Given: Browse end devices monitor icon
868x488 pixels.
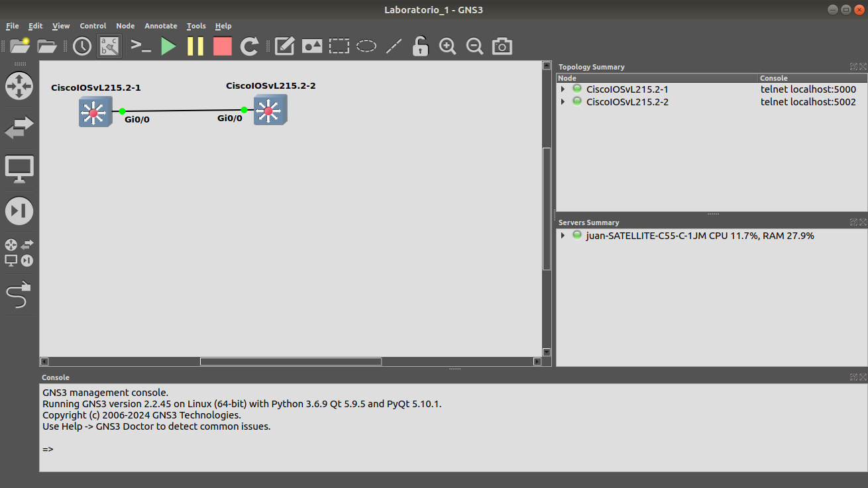Looking at the screenshot, I should click(x=19, y=170).
